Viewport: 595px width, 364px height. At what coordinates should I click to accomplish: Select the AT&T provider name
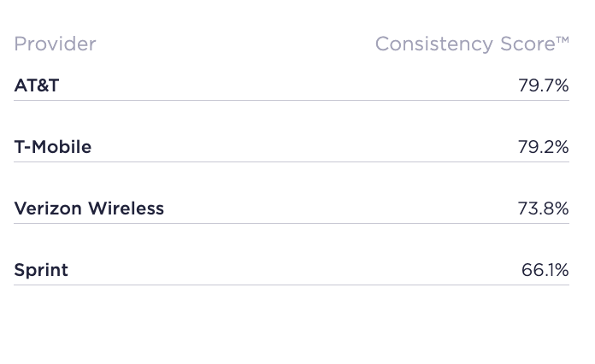37,85
